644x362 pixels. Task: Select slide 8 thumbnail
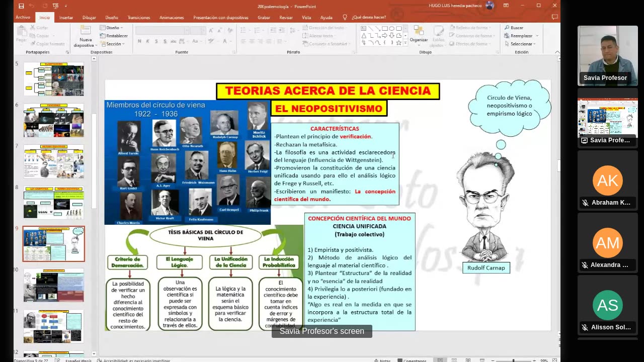(x=54, y=203)
